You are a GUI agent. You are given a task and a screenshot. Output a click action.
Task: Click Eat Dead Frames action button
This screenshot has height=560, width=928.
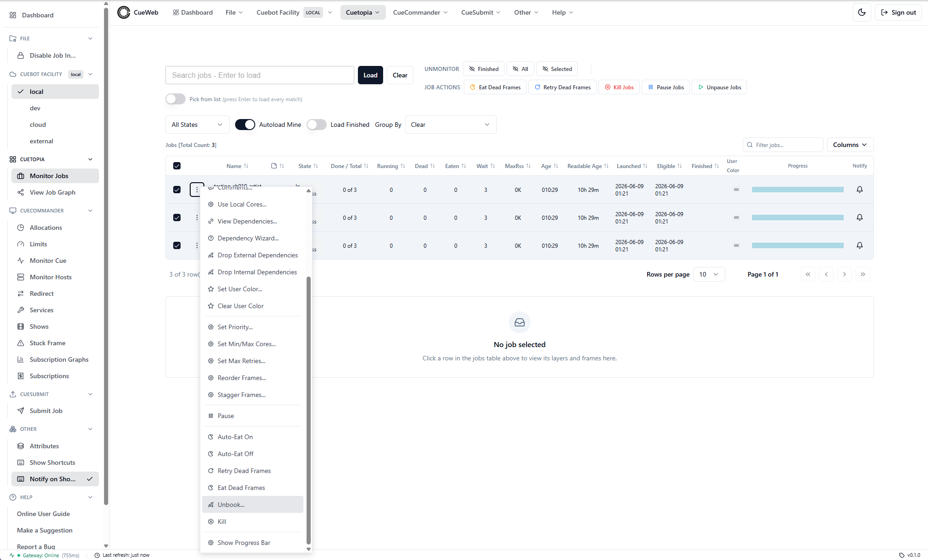pos(495,87)
